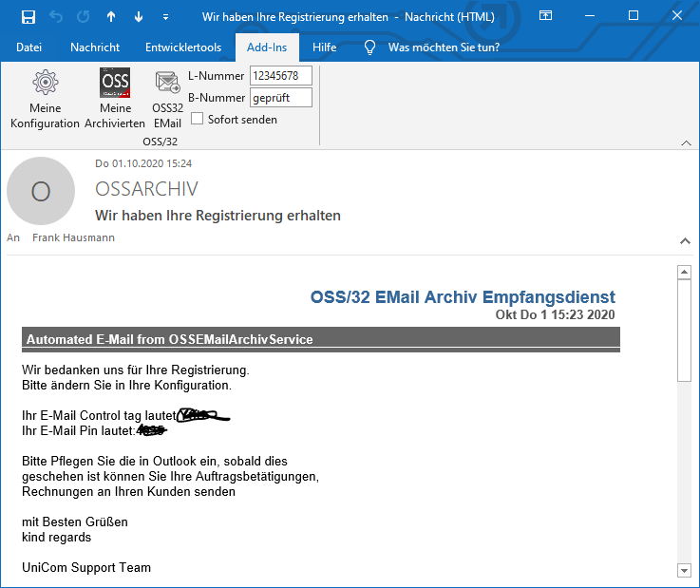
Task: Click the 'kind regards' line
Action: point(56,537)
